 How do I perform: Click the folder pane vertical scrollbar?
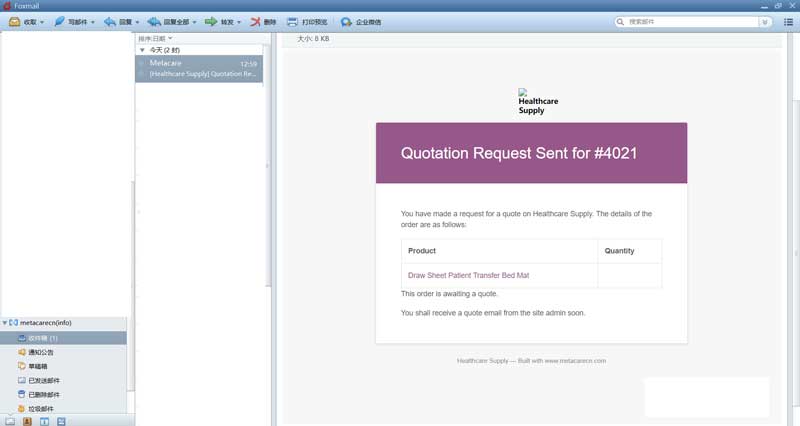coord(133,286)
